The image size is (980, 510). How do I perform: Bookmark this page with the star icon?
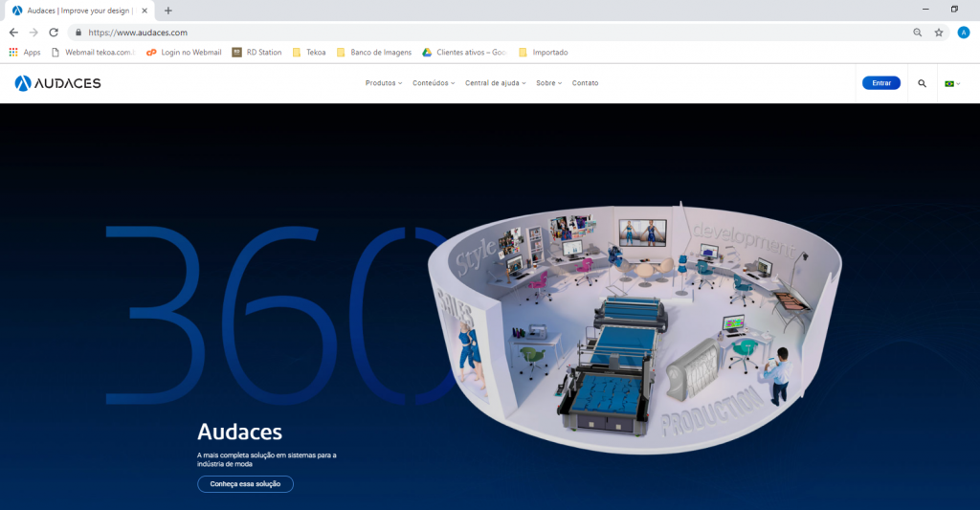[x=939, y=33]
